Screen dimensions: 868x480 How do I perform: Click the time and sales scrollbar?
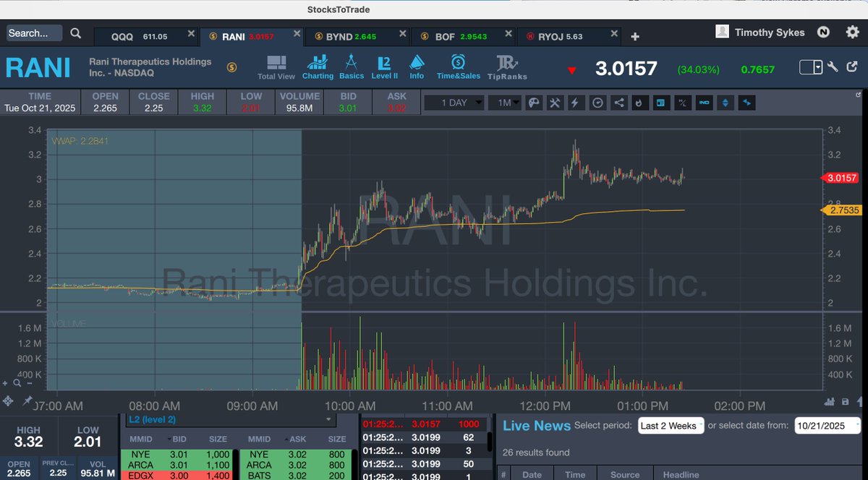pyautogui.click(x=490, y=441)
